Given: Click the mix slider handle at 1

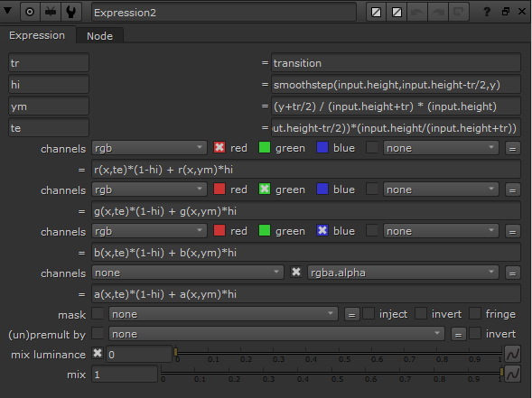Looking at the screenshot, I should [501, 372].
